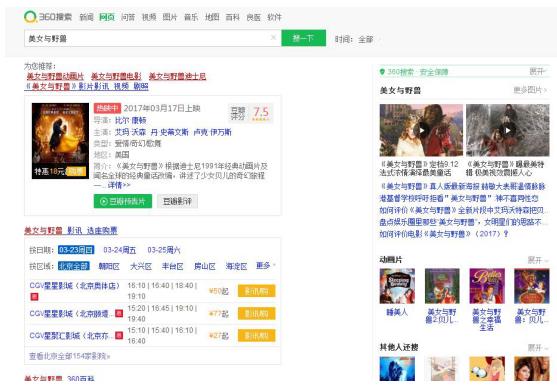The width and height of the screenshot is (557, 392).
Task: Click 查看北京全部154家影院 link
Action: [x=70, y=356]
